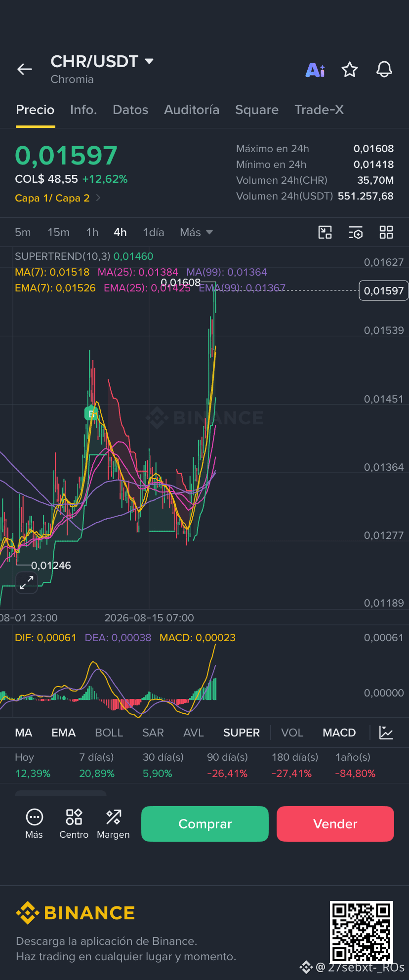Set a price alert bell
This screenshot has width=409, height=980.
tap(384, 70)
